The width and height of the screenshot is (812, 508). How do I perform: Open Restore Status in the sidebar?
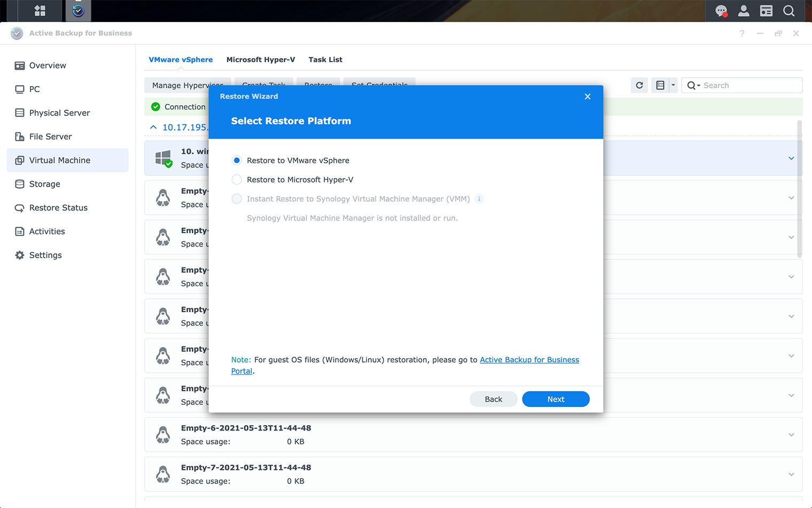58,207
